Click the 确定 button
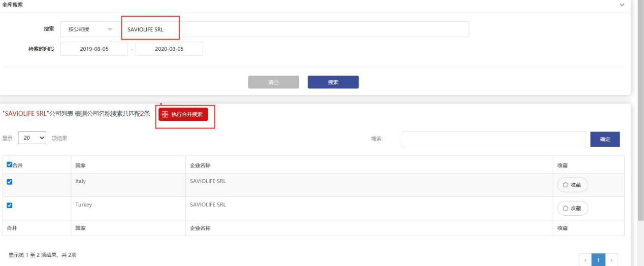 coord(605,139)
